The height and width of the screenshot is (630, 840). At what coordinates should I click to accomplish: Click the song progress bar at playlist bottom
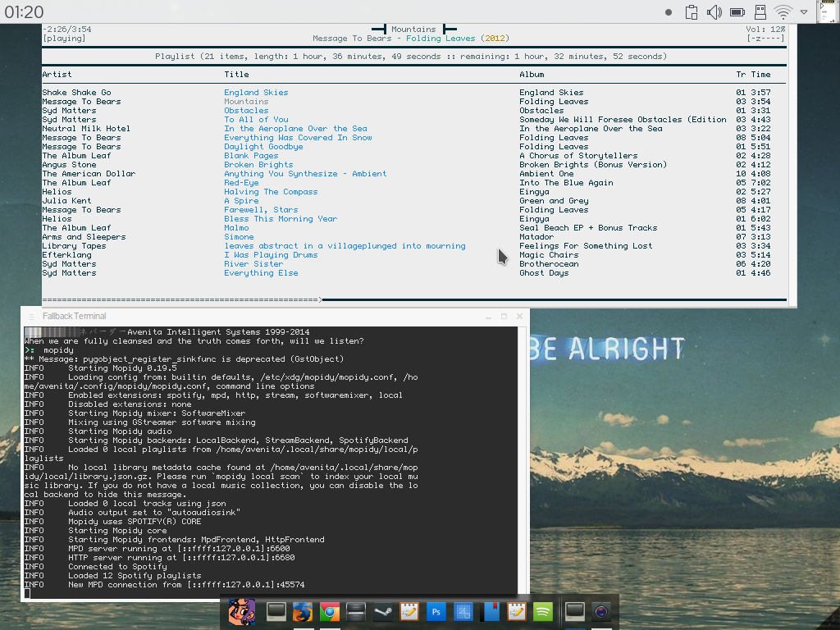(414, 299)
